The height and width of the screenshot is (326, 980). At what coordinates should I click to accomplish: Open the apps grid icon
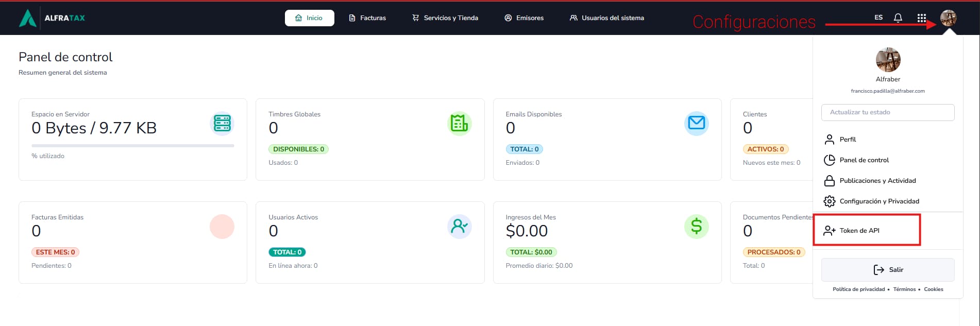[922, 18]
